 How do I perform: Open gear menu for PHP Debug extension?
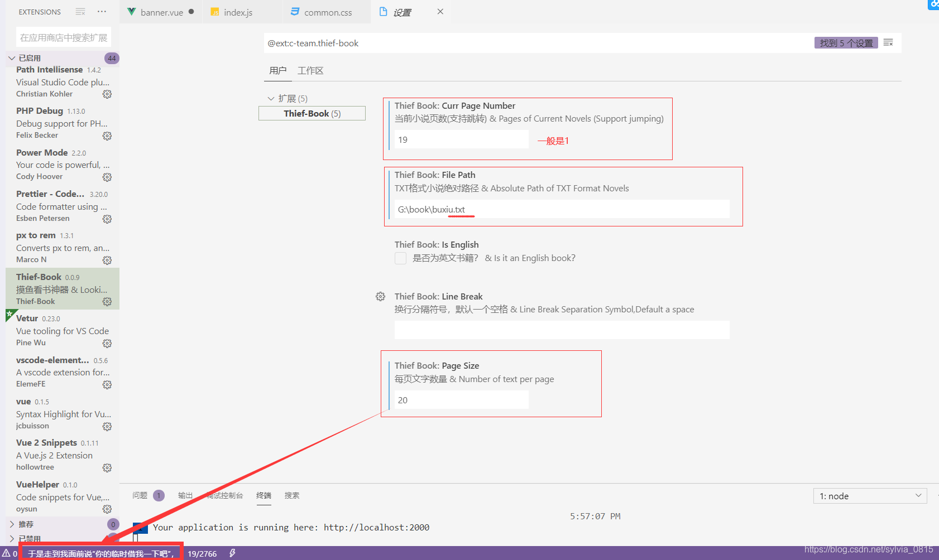(x=107, y=136)
